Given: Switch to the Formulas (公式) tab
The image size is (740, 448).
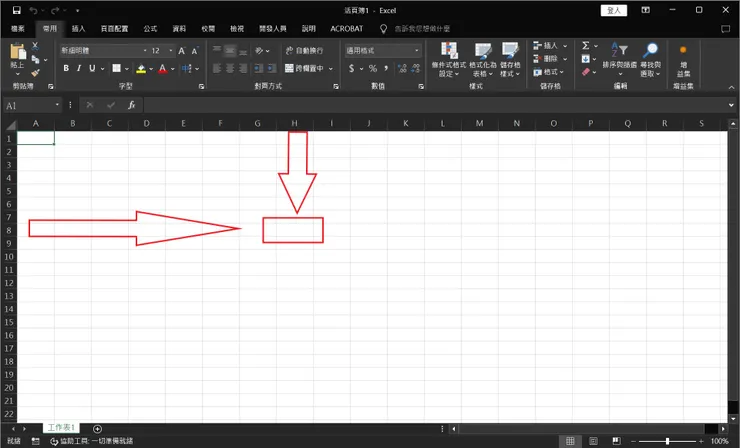Looking at the screenshot, I should (x=150, y=29).
